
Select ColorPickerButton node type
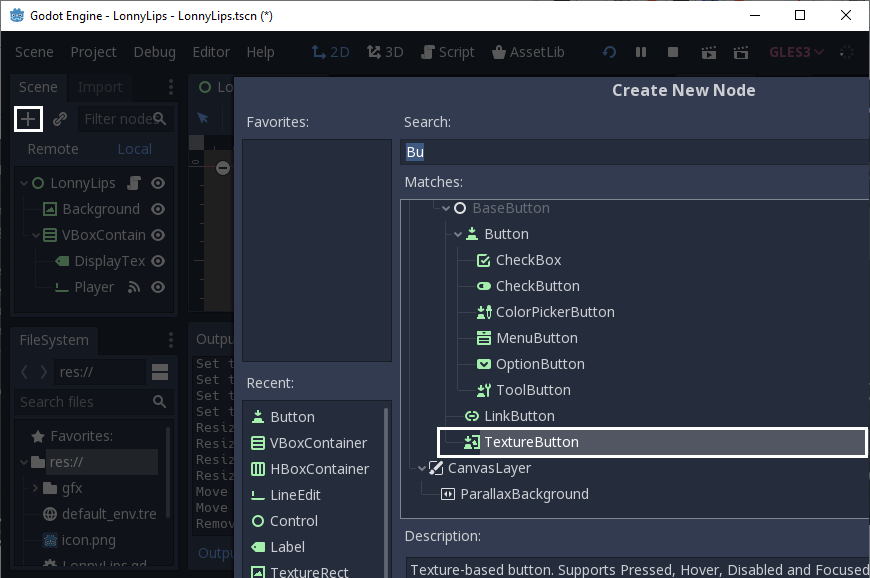555,312
